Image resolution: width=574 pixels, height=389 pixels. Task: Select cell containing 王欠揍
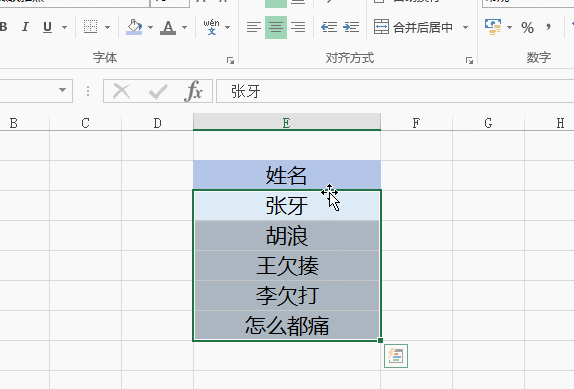287,265
